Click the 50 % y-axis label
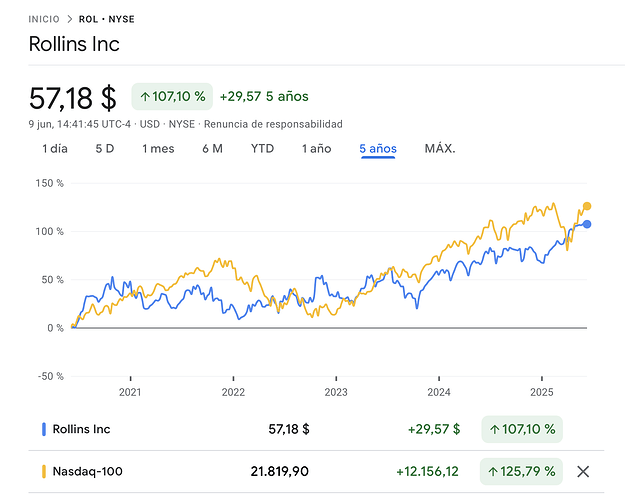Viewport: 625px width, 499px height. (52, 280)
